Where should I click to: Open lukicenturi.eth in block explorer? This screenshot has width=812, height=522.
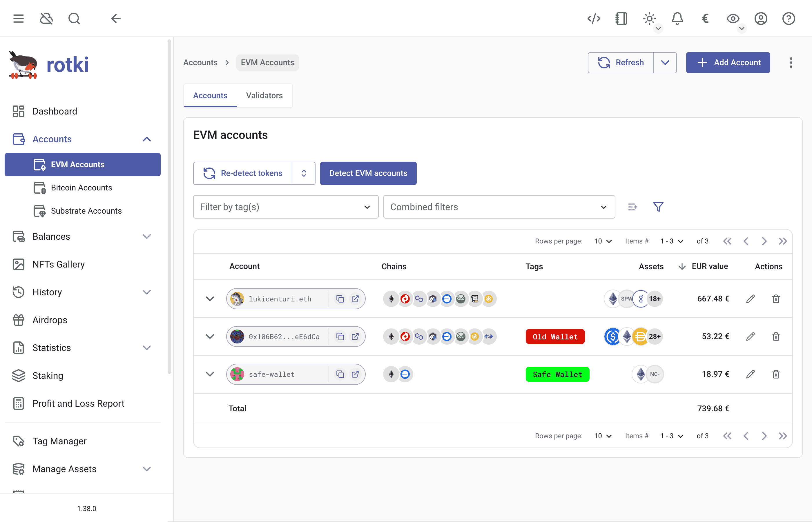(x=355, y=299)
